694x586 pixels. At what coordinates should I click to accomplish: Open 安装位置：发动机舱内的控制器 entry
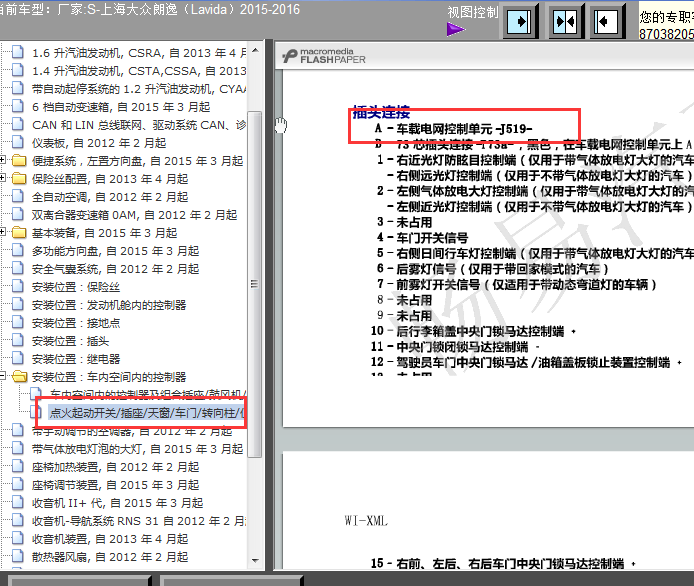(x=109, y=305)
